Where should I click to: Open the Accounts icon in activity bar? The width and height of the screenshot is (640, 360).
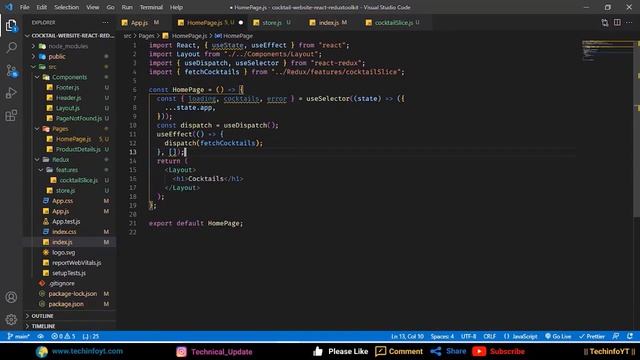click(x=11, y=297)
